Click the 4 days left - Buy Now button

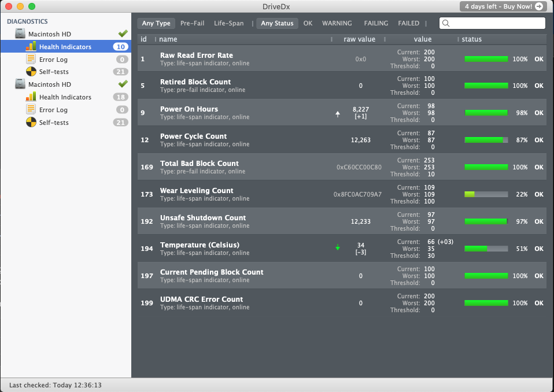(x=503, y=6)
